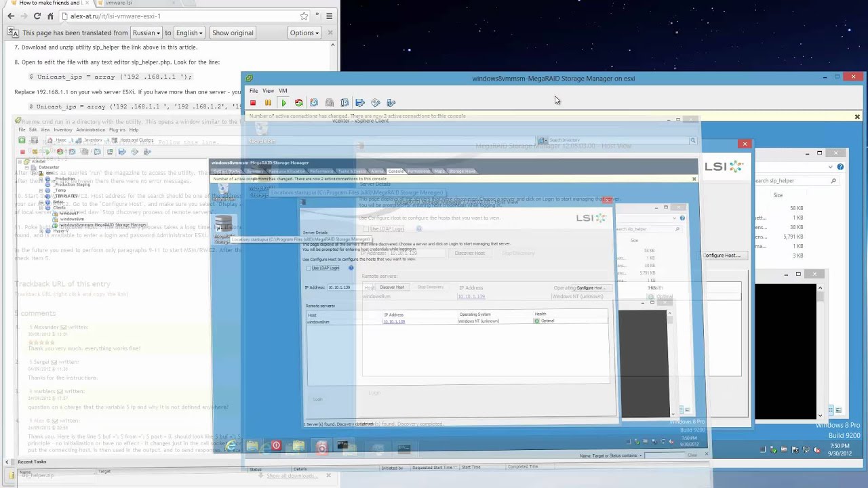Image resolution: width=868 pixels, height=488 pixels.
Task: Reload the Chrome page
Action: (x=37, y=16)
